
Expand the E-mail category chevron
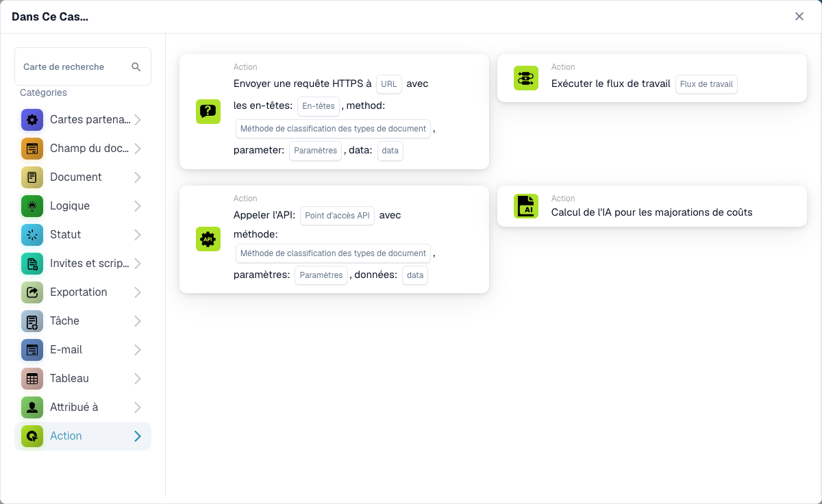click(138, 350)
